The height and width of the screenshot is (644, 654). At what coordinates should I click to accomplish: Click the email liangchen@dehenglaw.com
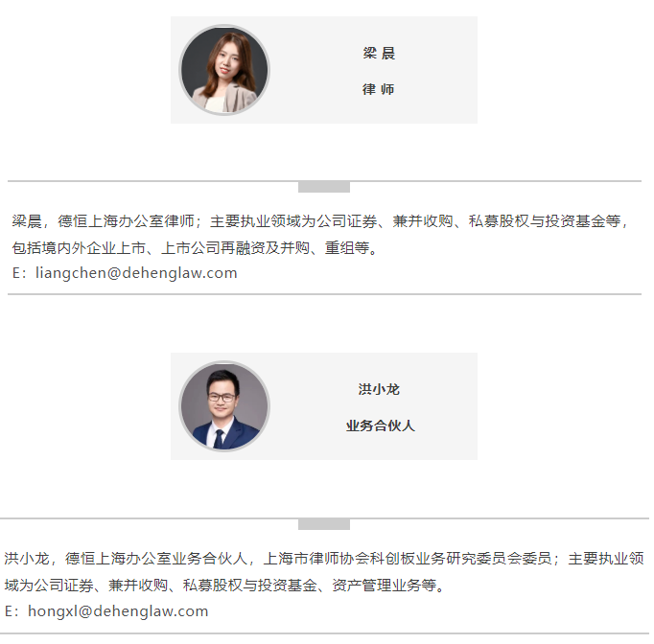(136, 273)
